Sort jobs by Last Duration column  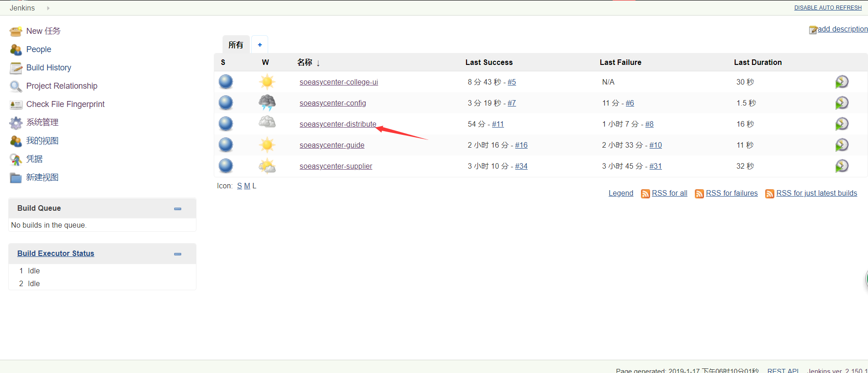pos(758,62)
